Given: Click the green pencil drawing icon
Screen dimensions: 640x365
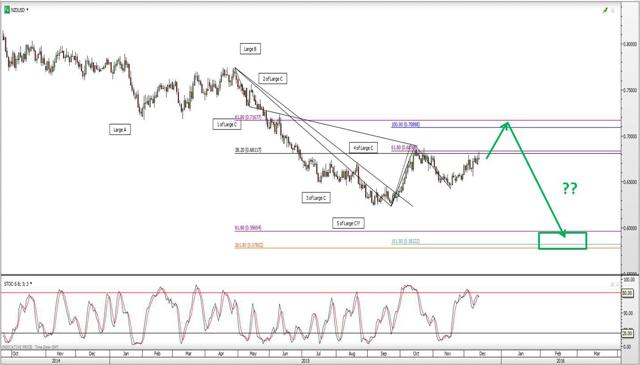Looking at the screenshot, I should click(x=605, y=11).
